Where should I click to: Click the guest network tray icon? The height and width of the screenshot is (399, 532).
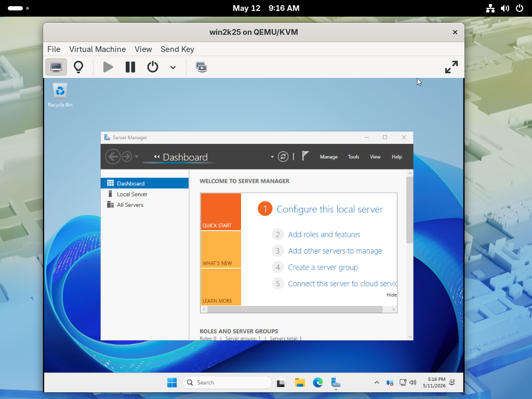pos(403,383)
